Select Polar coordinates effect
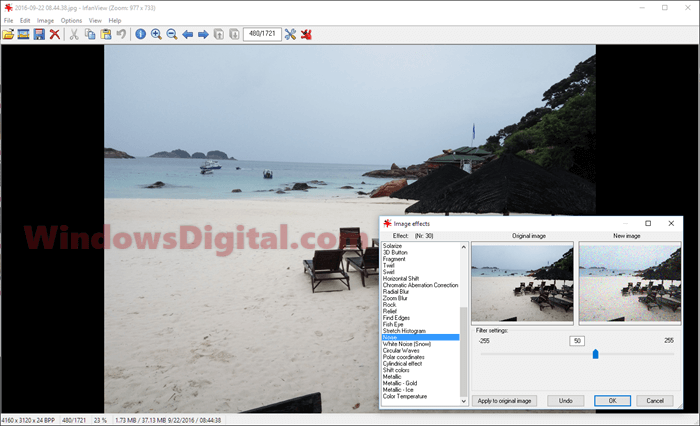This screenshot has width=700, height=426. click(404, 357)
